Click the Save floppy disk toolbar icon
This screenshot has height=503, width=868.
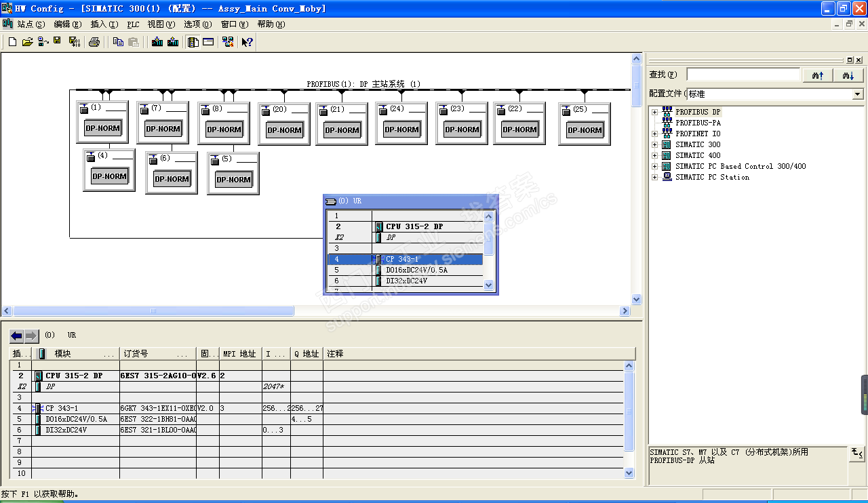click(x=58, y=42)
